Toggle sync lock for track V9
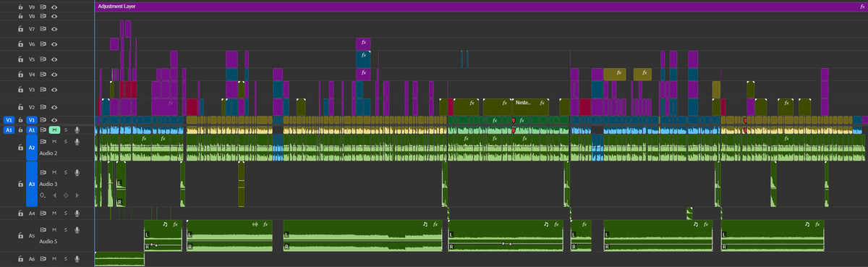The width and height of the screenshot is (868, 267). point(43,7)
